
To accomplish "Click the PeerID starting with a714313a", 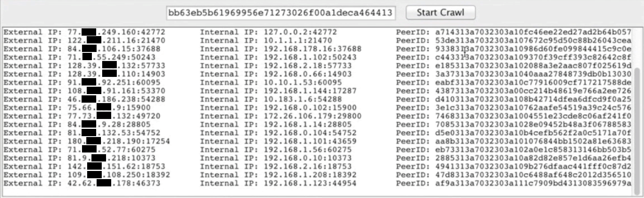I will click(x=513, y=32).
